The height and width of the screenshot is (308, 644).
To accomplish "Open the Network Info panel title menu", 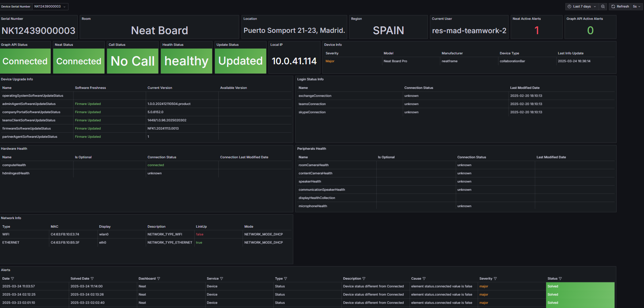I will pos(11,218).
